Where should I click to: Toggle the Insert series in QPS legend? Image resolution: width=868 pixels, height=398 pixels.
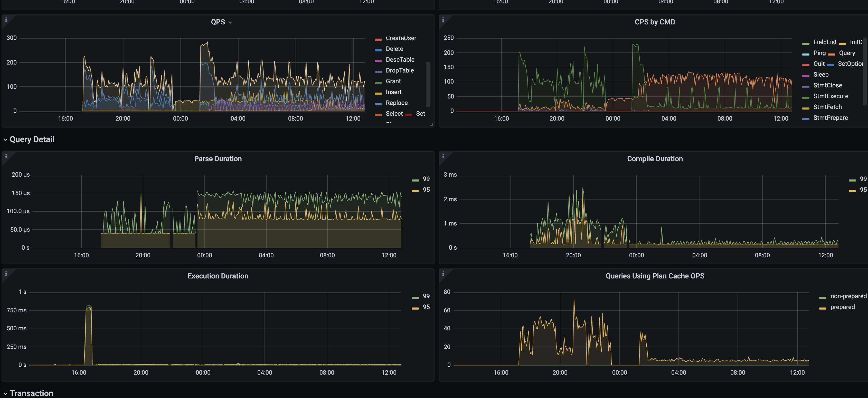click(394, 92)
